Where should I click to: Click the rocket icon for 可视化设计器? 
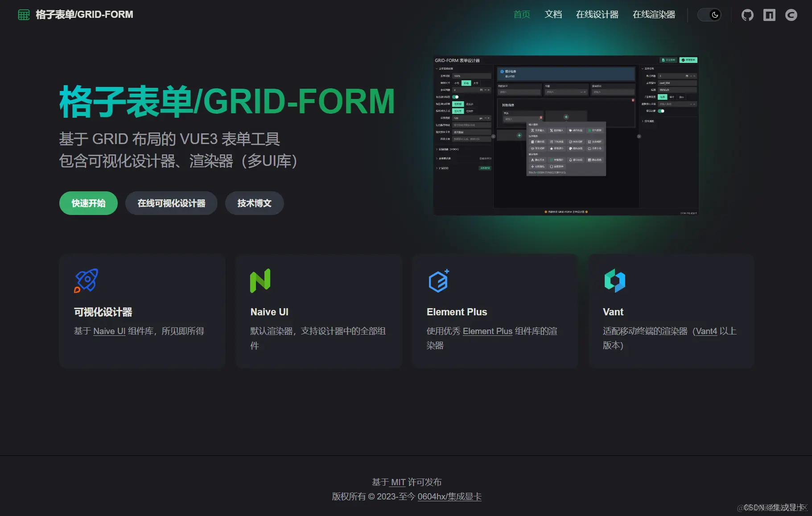pyautogui.click(x=86, y=281)
